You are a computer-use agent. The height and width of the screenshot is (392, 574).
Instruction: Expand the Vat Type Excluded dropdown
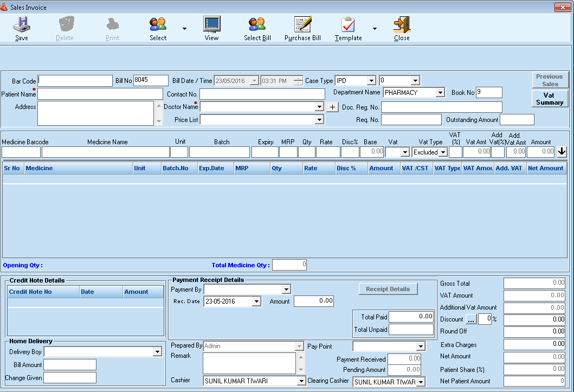443,152
